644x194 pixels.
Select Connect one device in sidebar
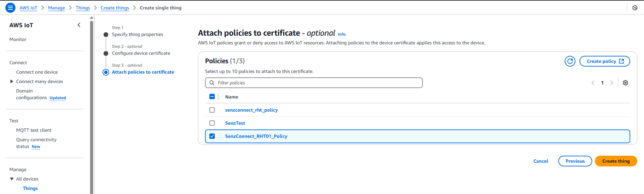(x=37, y=72)
